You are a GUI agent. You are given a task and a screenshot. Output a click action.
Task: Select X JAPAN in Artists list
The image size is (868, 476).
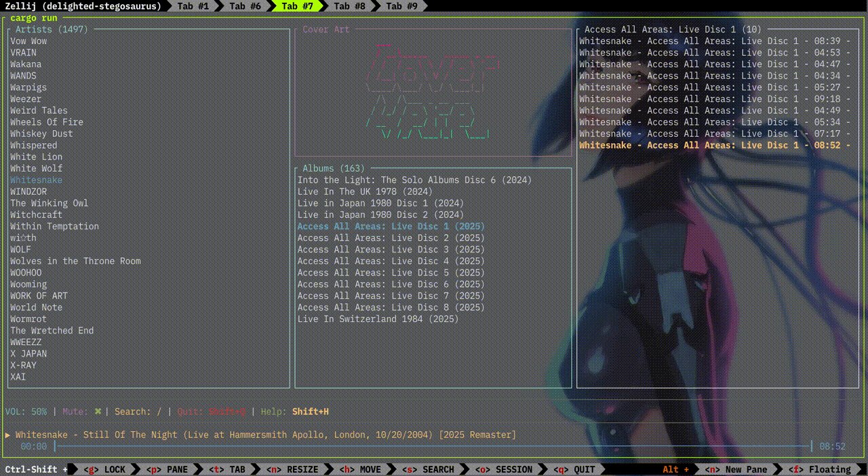(28, 354)
